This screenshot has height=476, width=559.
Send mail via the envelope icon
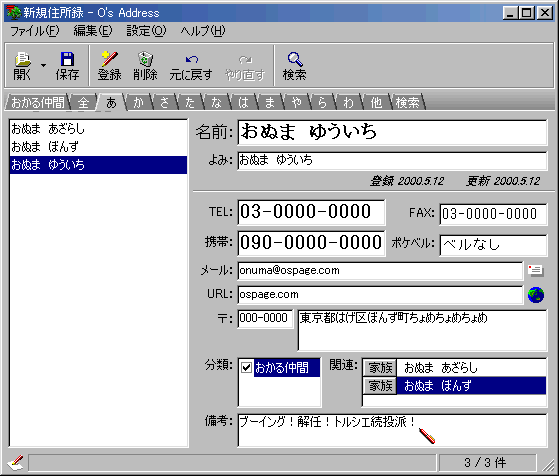tap(535, 271)
